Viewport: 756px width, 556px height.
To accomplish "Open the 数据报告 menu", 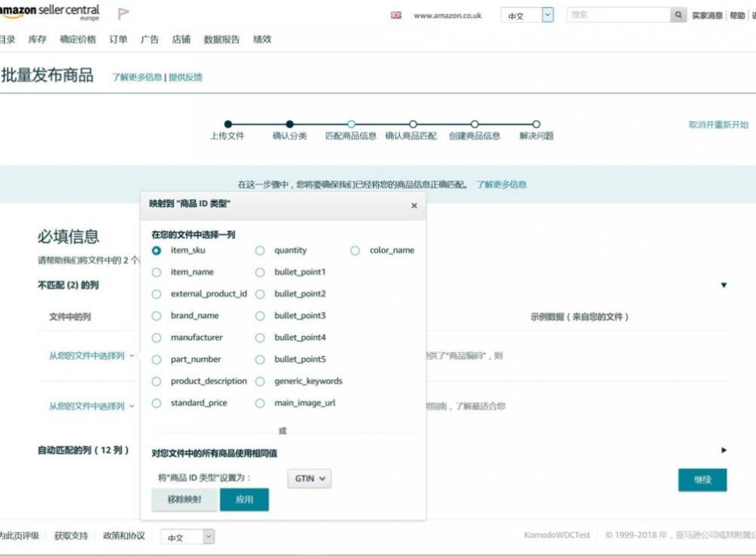I will tap(222, 39).
